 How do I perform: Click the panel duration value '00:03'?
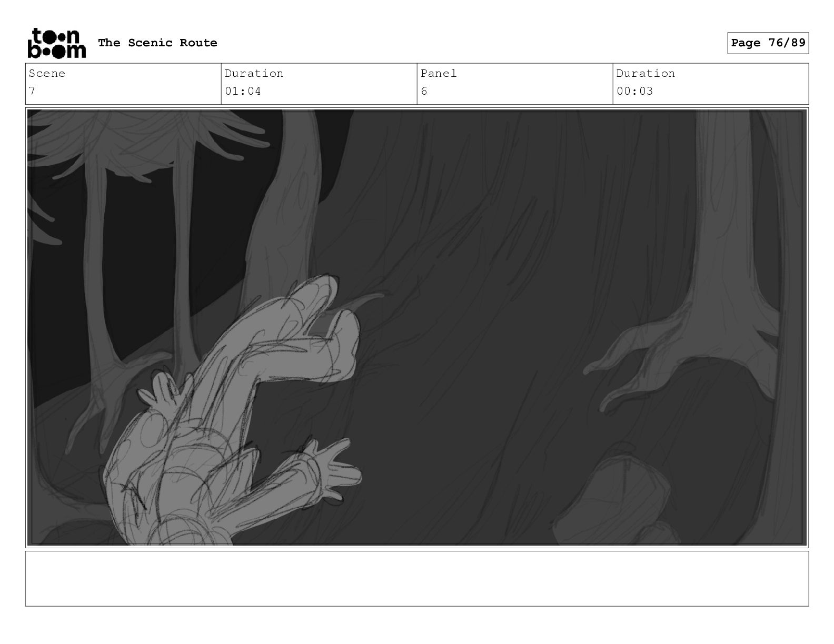[x=634, y=91]
